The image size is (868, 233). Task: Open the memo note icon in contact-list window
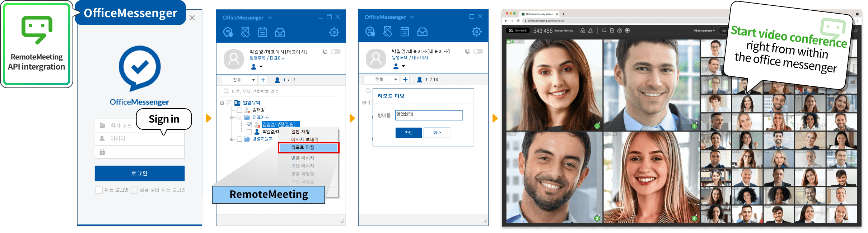[245, 32]
